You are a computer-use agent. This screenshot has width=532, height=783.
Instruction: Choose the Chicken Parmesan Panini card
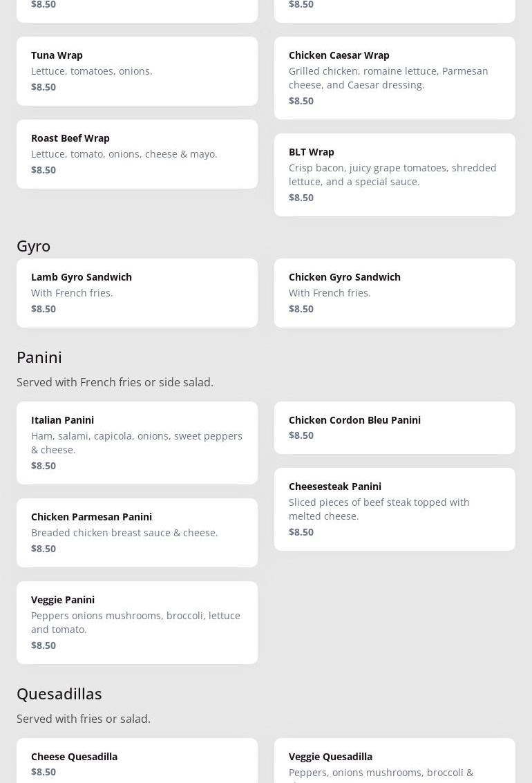pyautogui.click(x=137, y=532)
